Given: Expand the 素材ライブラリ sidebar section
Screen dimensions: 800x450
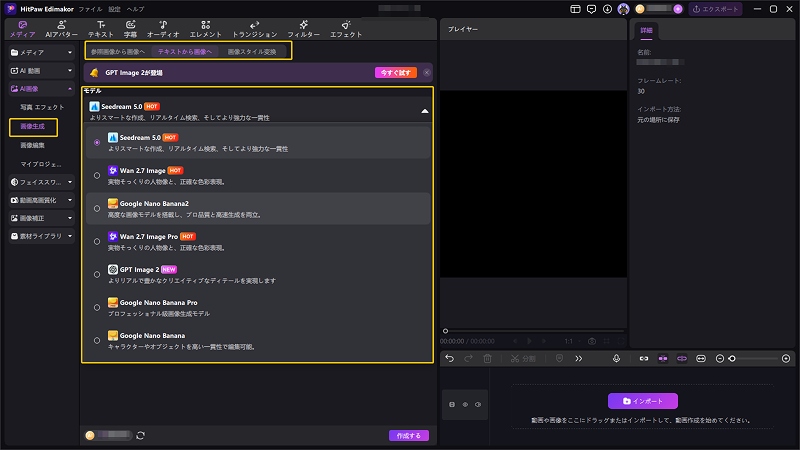Looking at the screenshot, I should click(x=41, y=236).
